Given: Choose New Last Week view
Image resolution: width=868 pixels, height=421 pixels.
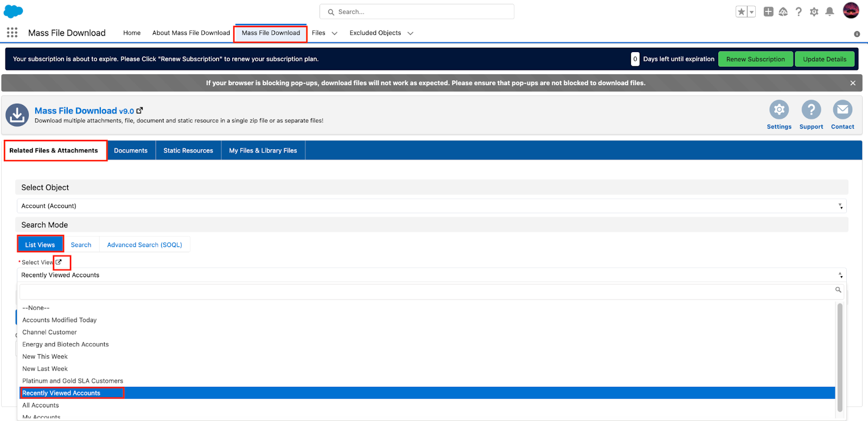Looking at the screenshot, I should coord(427,369).
